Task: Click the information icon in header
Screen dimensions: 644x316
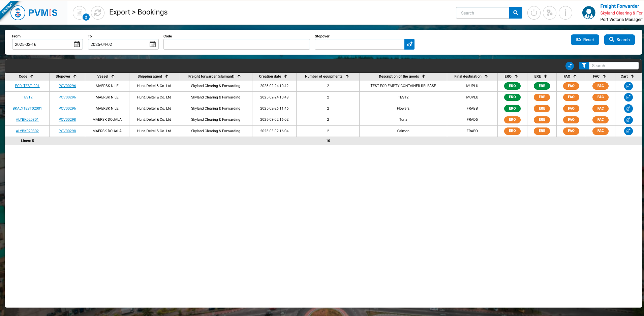Action: [565, 13]
